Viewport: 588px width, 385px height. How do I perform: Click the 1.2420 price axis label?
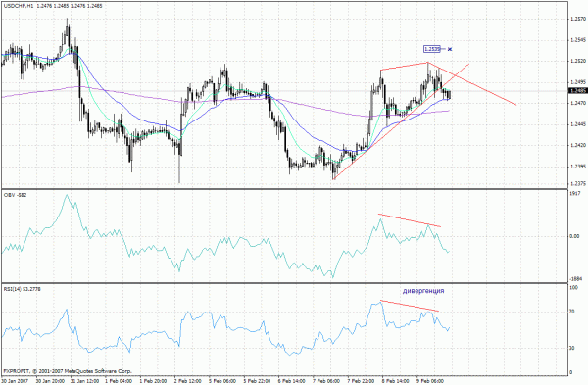tap(578, 145)
